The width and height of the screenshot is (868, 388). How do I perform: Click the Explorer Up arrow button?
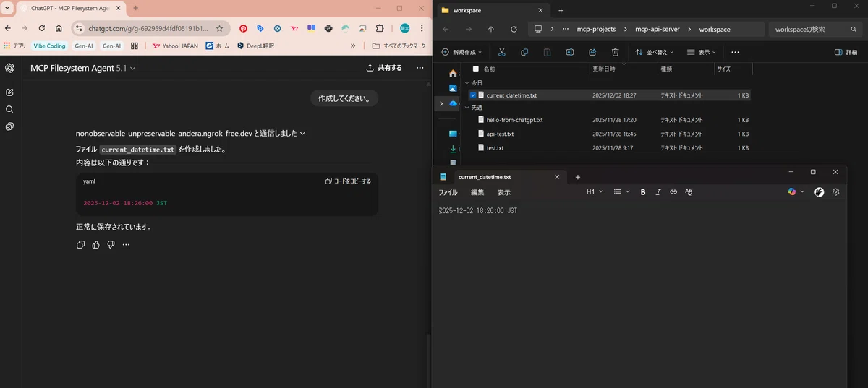[x=491, y=30]
